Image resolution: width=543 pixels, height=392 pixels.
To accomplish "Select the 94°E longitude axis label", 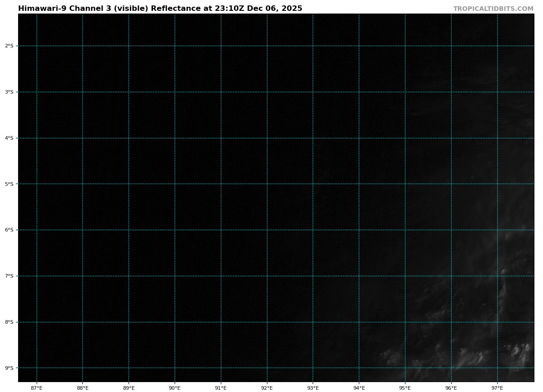I will (x=359, y=387).
